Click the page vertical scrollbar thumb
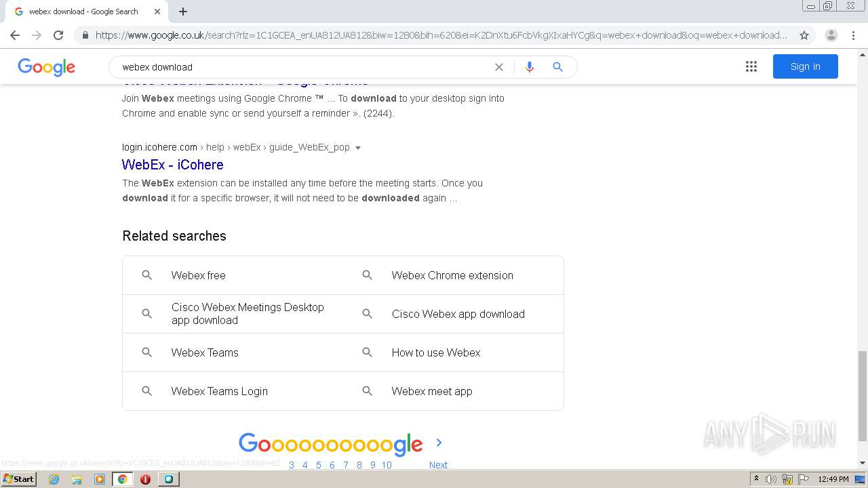868x488 pixels. (x=862, y=395)
